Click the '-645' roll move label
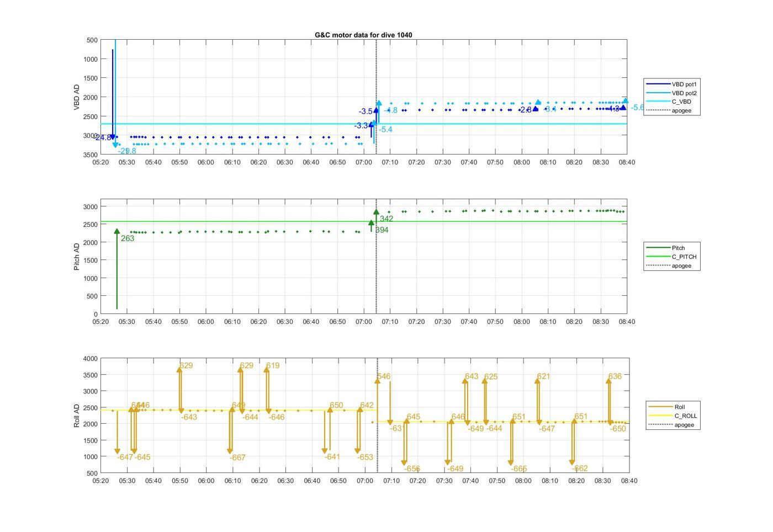 click(142, 457)
